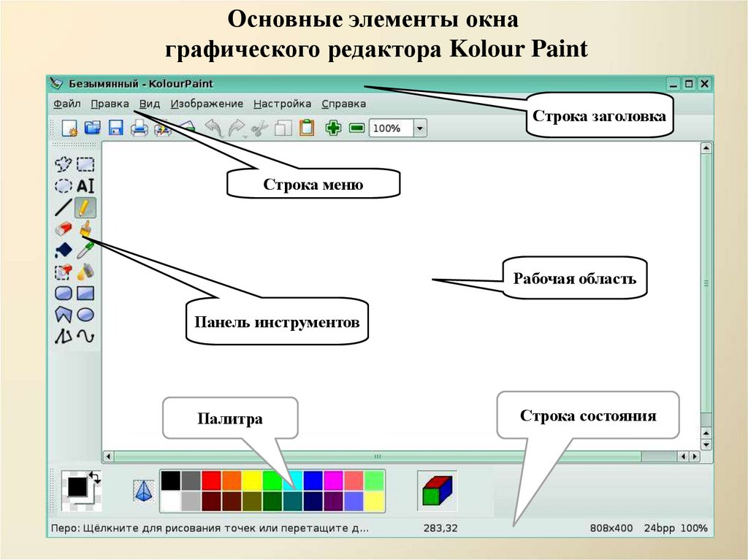This screenshot has width=748, height=560.
Task: Pick the magenta palette swatch
Action: (x=333, y=481)
